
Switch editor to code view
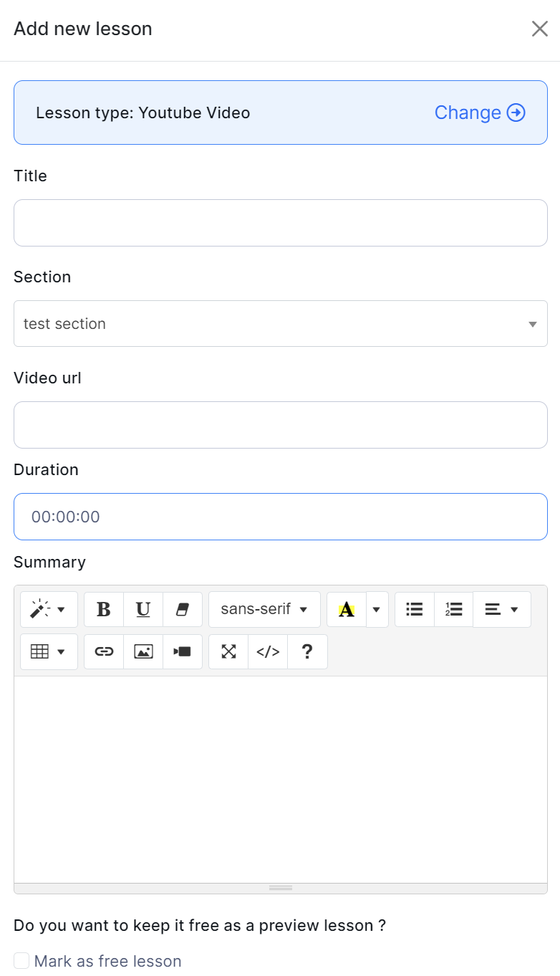pos(268,651)
